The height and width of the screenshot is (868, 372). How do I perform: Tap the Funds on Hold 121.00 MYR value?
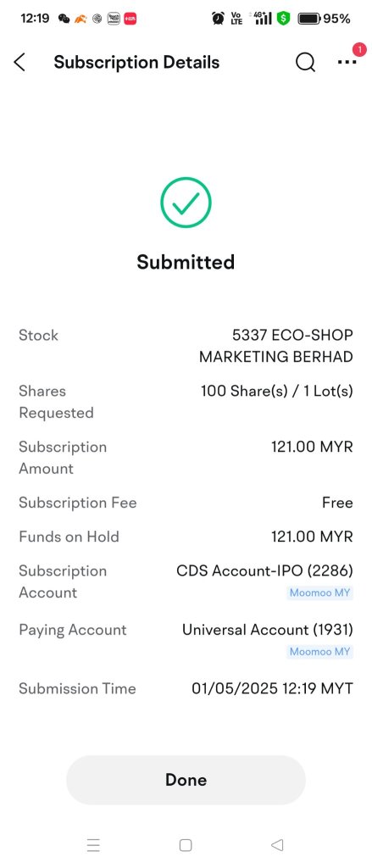pos(312,537)
